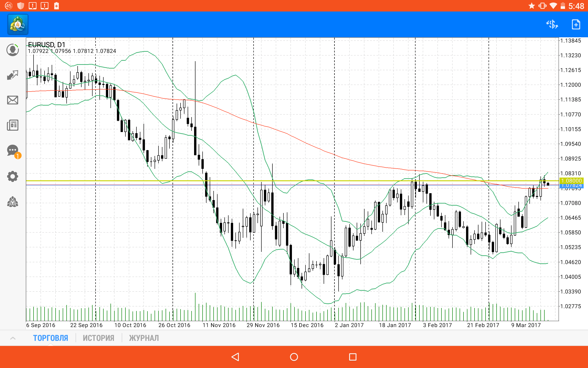Viewport: 588px width, 368px height.
Task: Tap the status bar Wi-Fi icon
Action: [x=553, y=6]
